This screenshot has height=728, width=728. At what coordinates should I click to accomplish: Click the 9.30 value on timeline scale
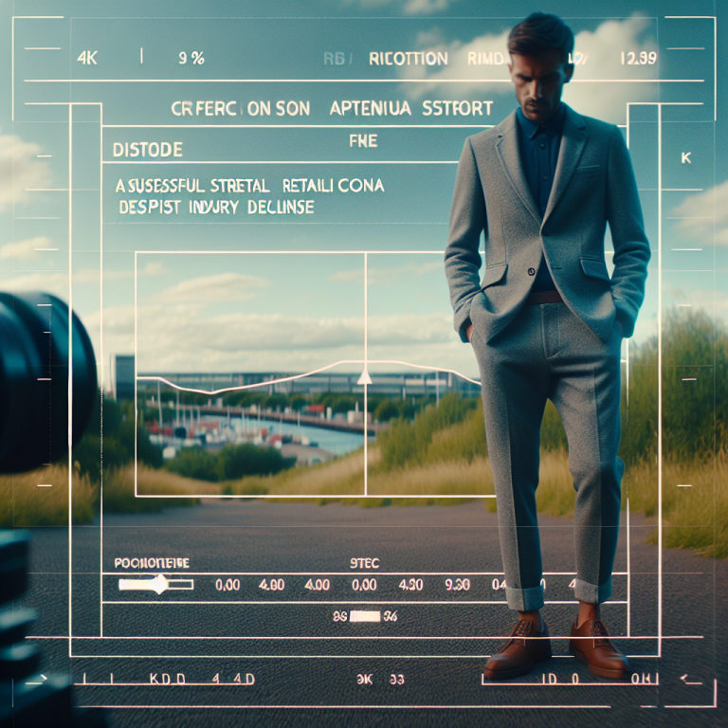coord(458,586)
